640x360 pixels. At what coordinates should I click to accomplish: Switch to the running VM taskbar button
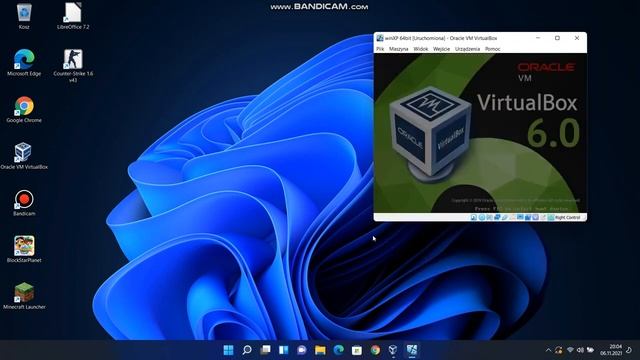coord(412,350)
